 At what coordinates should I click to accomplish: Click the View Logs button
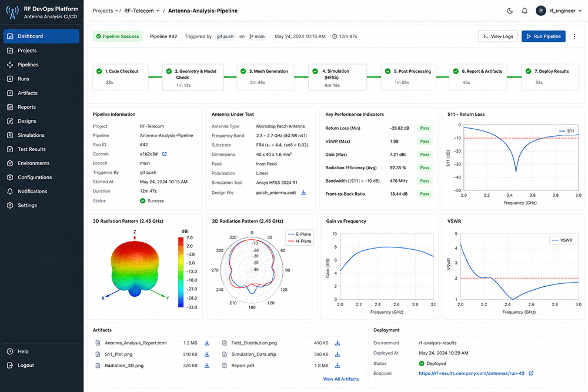498,36
